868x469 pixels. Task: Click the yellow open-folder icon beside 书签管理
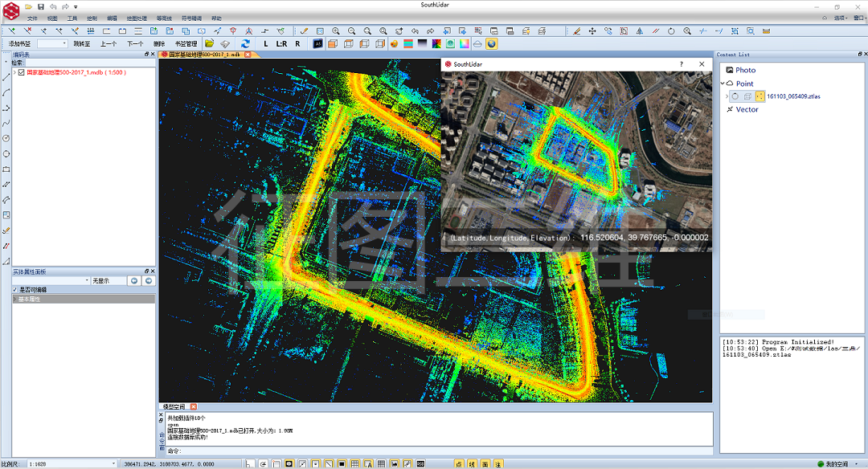click(x=209, y=43)
